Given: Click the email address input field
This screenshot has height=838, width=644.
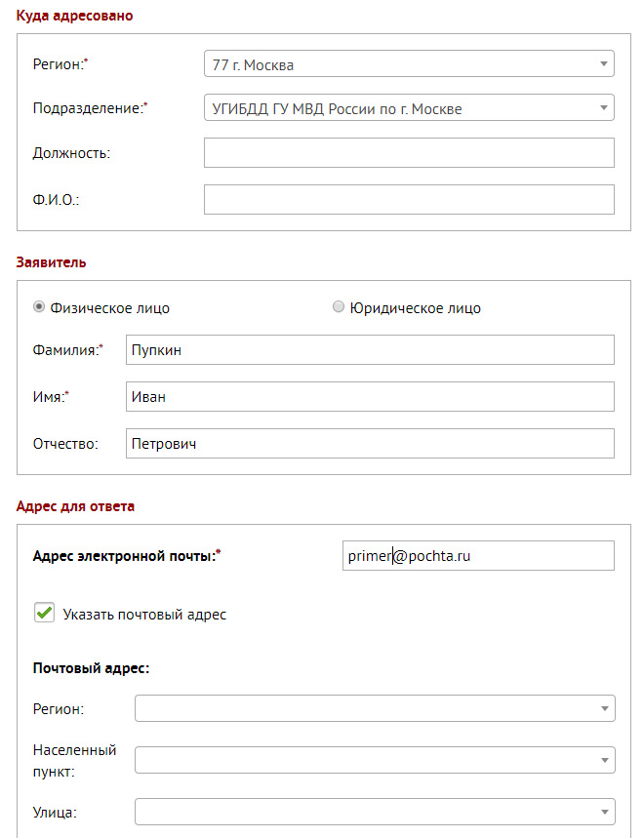Looking at the screenshot, I should (x=478, y=556).
